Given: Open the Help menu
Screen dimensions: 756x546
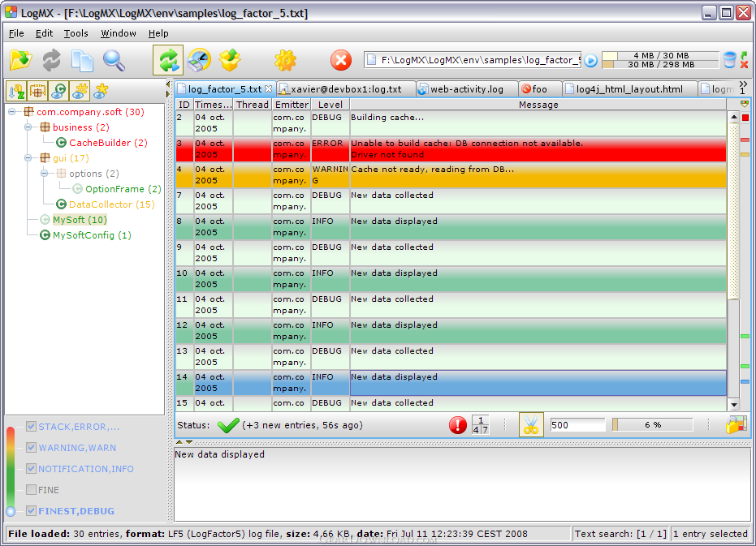Looking at the screenshot, I should pos(158,33).
